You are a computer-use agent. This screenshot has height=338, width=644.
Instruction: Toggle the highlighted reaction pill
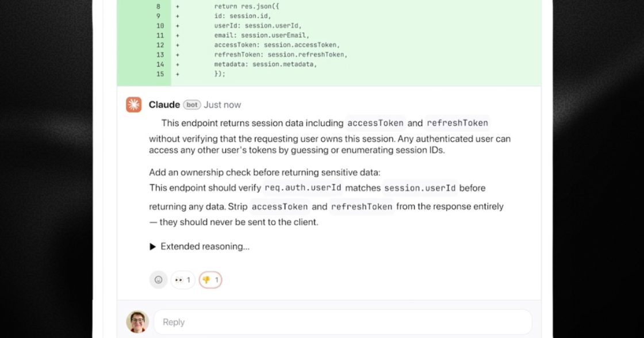pos(210,280)
